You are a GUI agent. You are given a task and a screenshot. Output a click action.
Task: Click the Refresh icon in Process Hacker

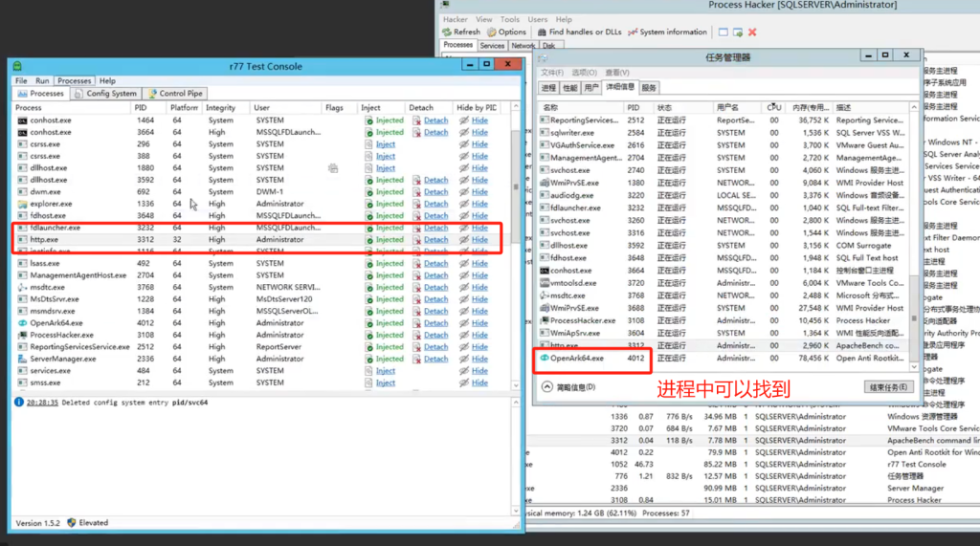point(447,32)
